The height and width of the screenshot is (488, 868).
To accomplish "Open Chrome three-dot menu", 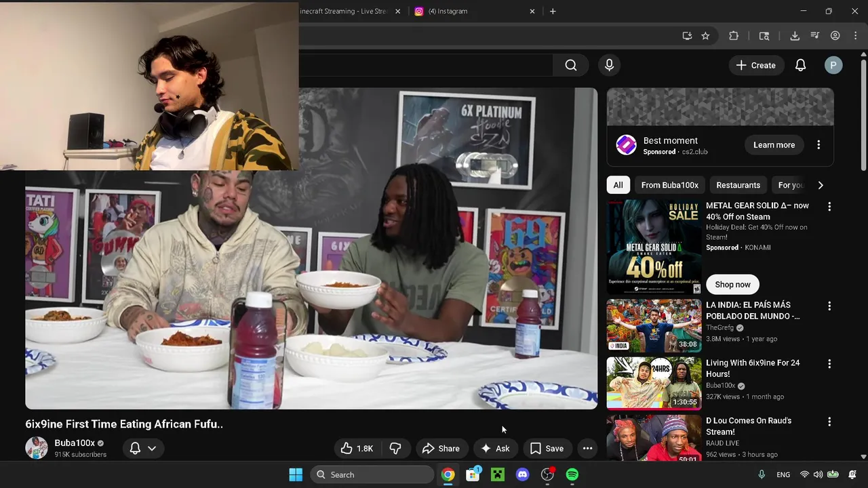I will tap(855, 36).
